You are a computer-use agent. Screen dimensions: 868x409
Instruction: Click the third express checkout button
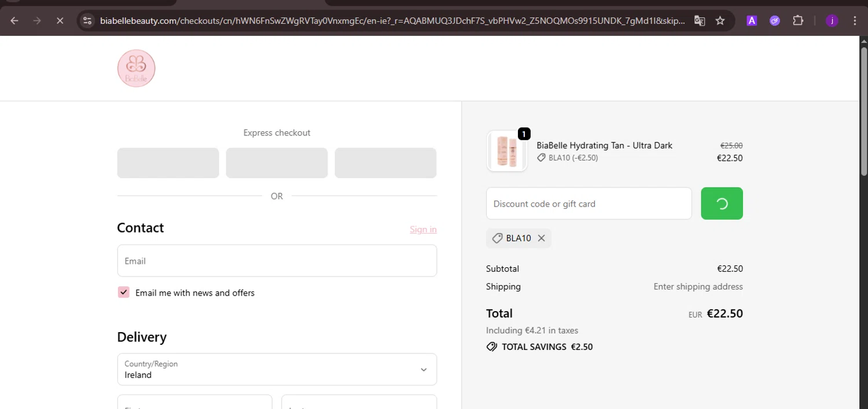click(x=385, y=163)
